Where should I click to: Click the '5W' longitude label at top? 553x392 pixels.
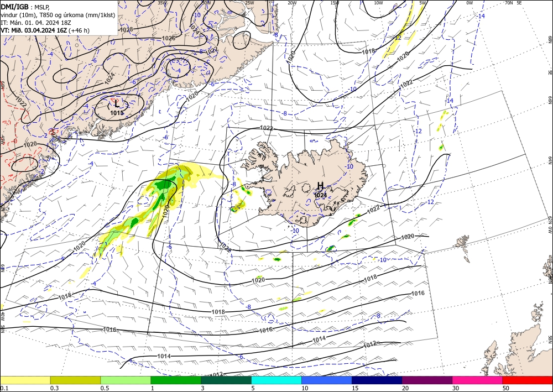[424, 3]
